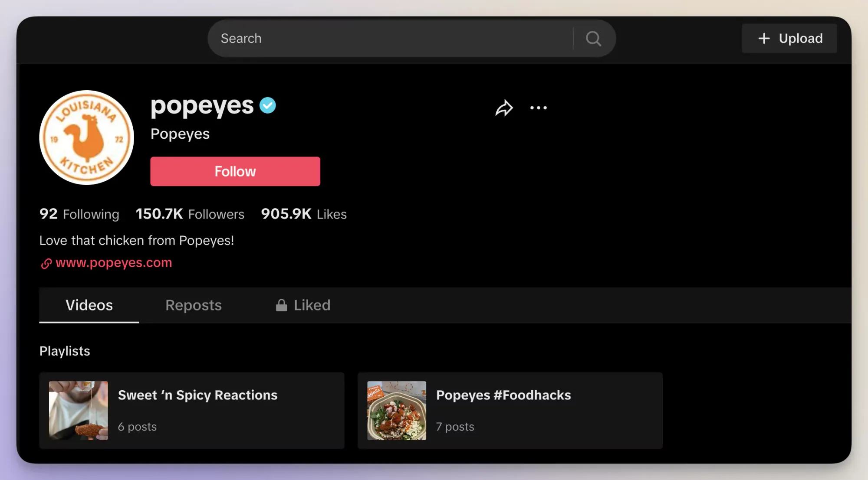Click the 7 posts label
Viewport: 868px width, 480px height.
455,427
